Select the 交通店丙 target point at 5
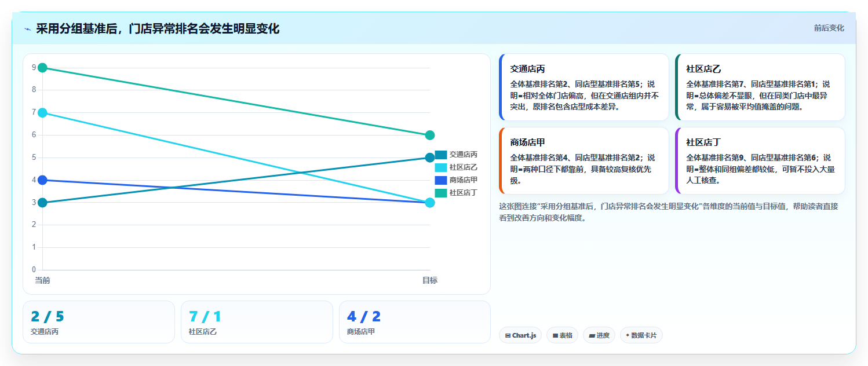The image size is (868, 366). click(430, 158)
